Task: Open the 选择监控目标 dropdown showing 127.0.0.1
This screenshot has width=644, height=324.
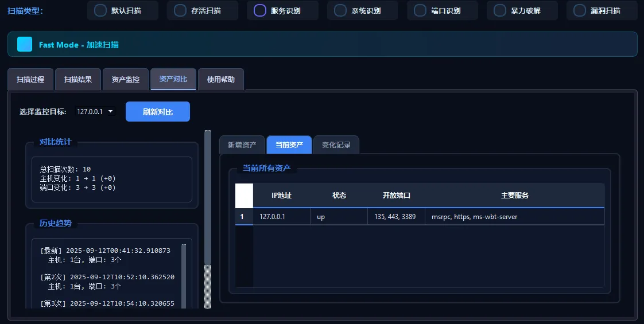Action: click(95, 112)
